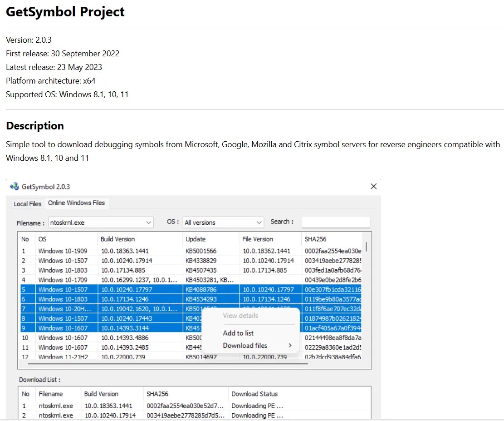
Task: Expand the Download files submenu arrow
Action: pos(290,345)
